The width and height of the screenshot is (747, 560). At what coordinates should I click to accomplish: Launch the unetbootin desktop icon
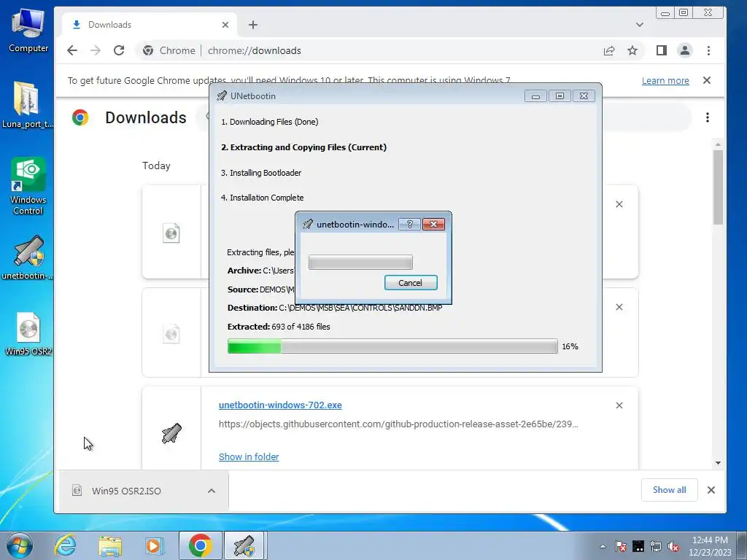[x=28, y=257]
